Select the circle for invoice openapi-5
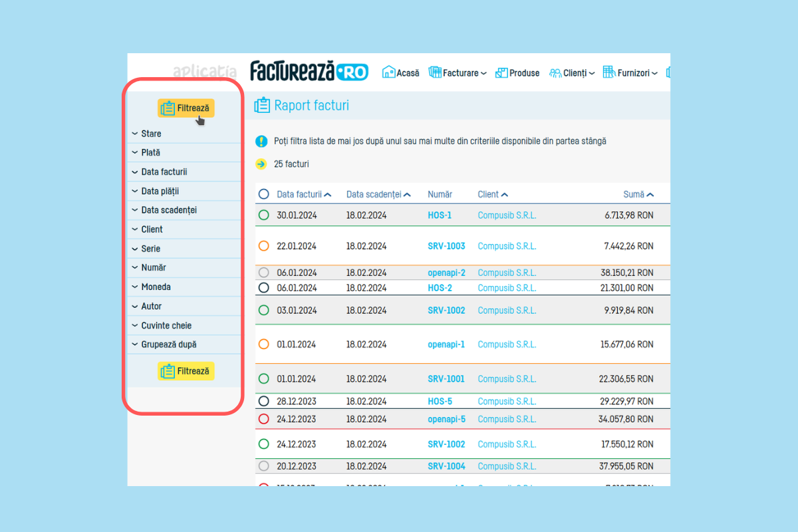Viewport: 798px width, 532px height. click(264, 419)
